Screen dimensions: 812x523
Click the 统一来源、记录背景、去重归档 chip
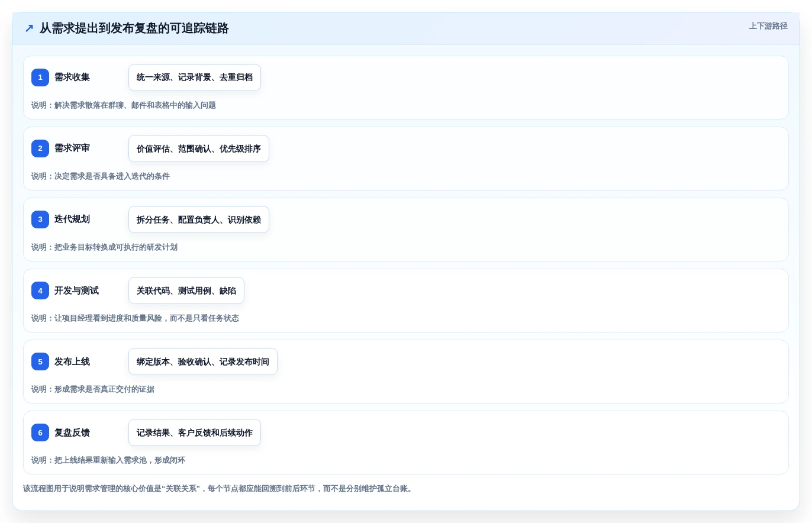(x=195, y=78)
